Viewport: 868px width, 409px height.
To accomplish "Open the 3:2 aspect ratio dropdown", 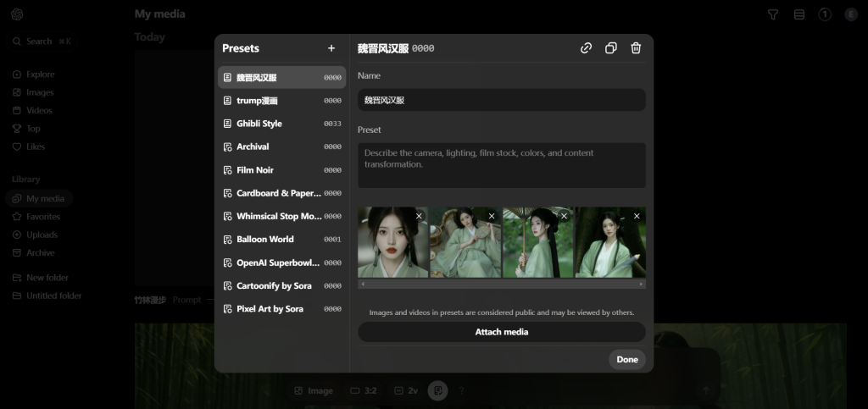I will [363, 390].
